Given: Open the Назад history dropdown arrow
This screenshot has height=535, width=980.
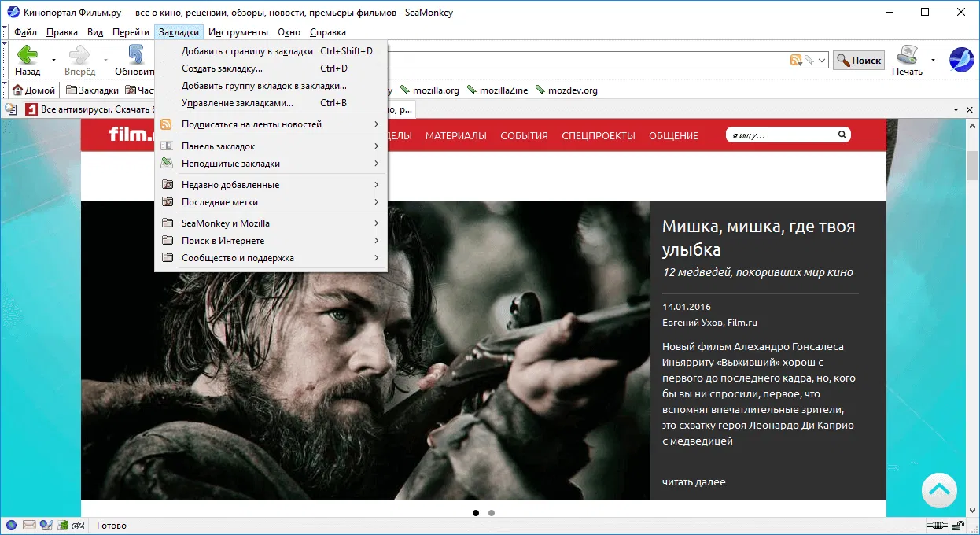Looking at the screenshot, I should 53,60.
